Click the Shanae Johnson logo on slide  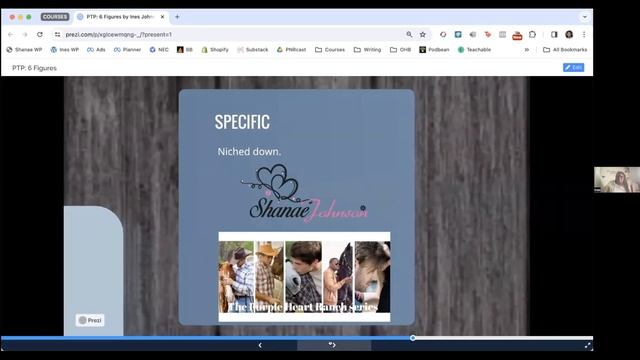(x=304, y=193)
